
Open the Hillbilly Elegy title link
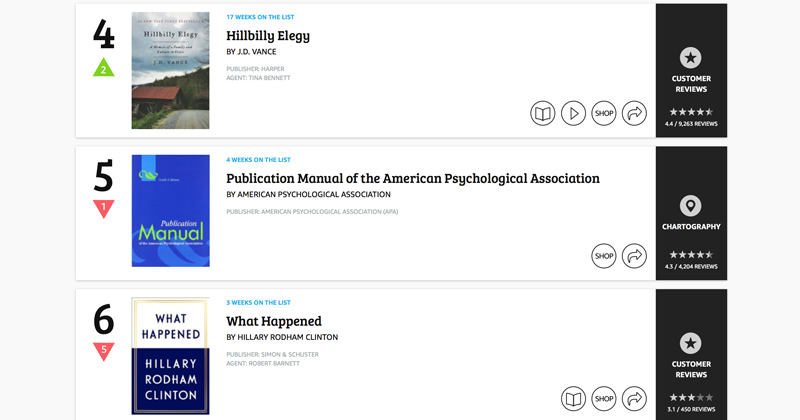(268, 36)
